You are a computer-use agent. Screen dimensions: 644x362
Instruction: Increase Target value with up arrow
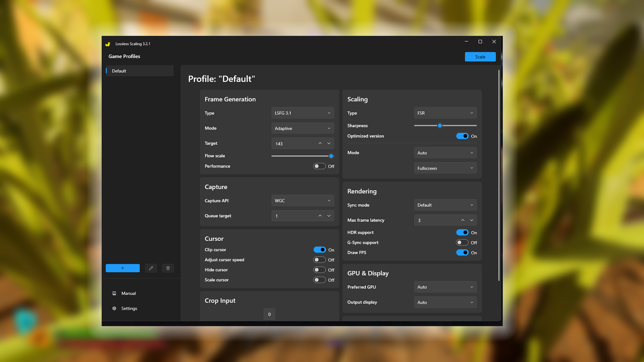click(320, 143)
